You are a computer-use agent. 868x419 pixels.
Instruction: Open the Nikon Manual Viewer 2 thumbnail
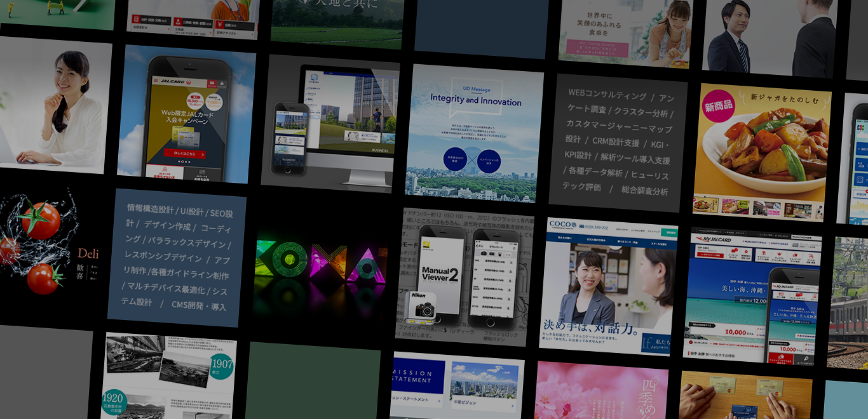click(x=465, y=277)
